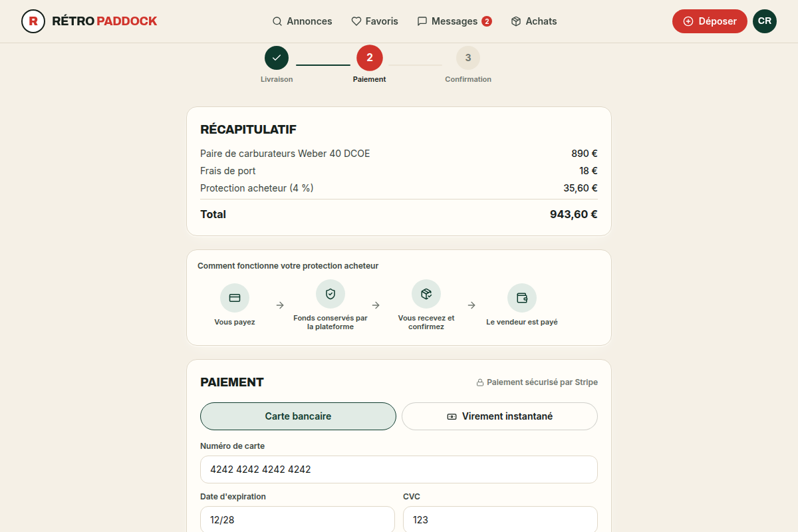Go to Favoris in the navigation
This screenshot has width=798, height=532.
(x=374, y=21)
